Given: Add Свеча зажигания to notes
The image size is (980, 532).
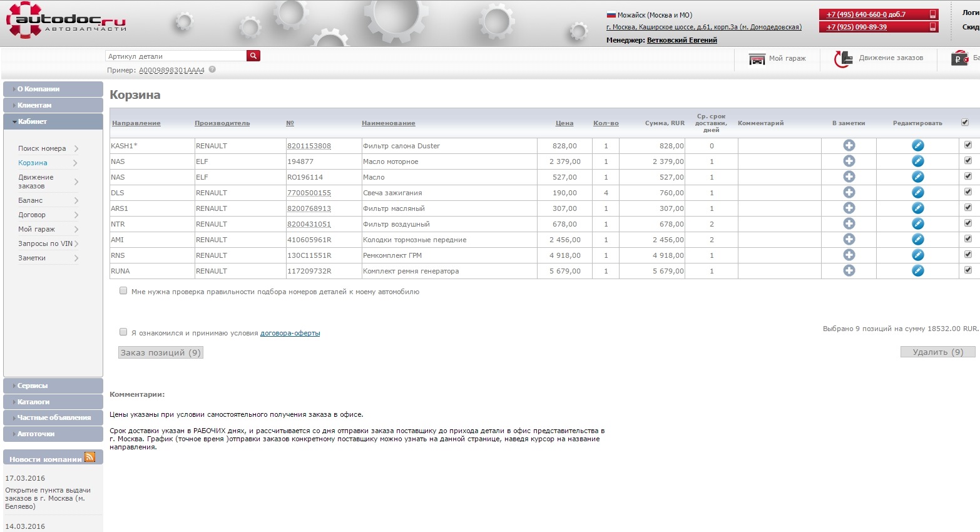Looking at the screenshot, I should pos(849,192).
